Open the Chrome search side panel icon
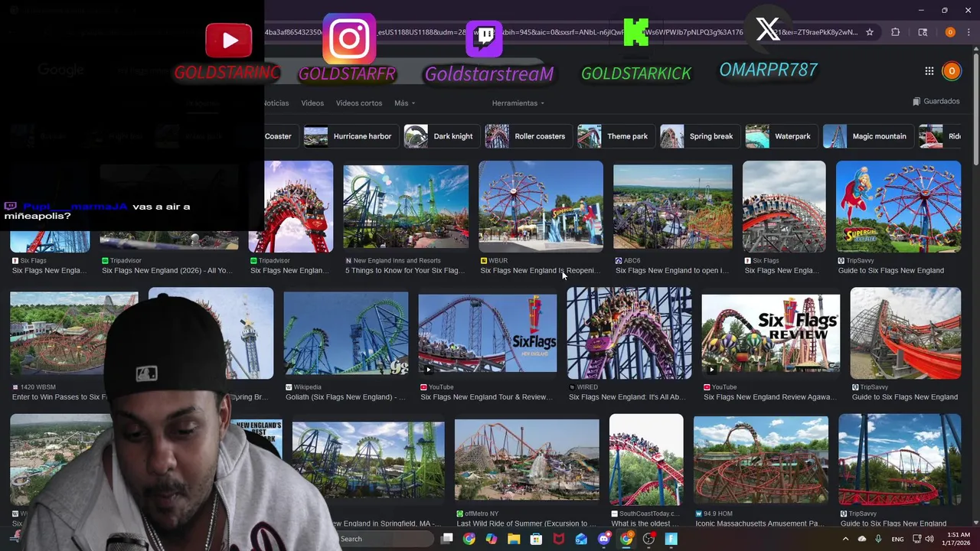Image resolution: width=980 pixels, height=551 pixels. coord(923,32)
